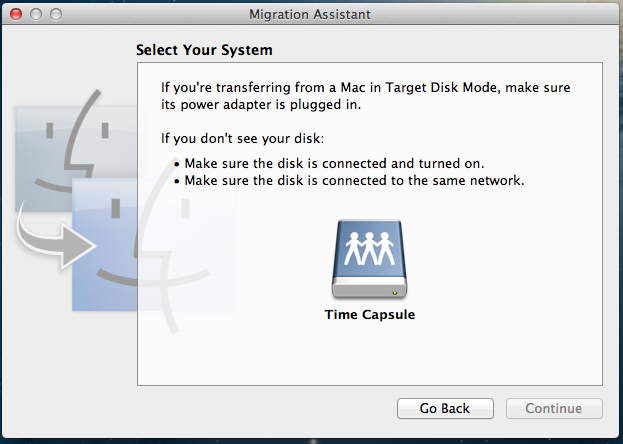Click the Time Capsule name label

[369, 314]
